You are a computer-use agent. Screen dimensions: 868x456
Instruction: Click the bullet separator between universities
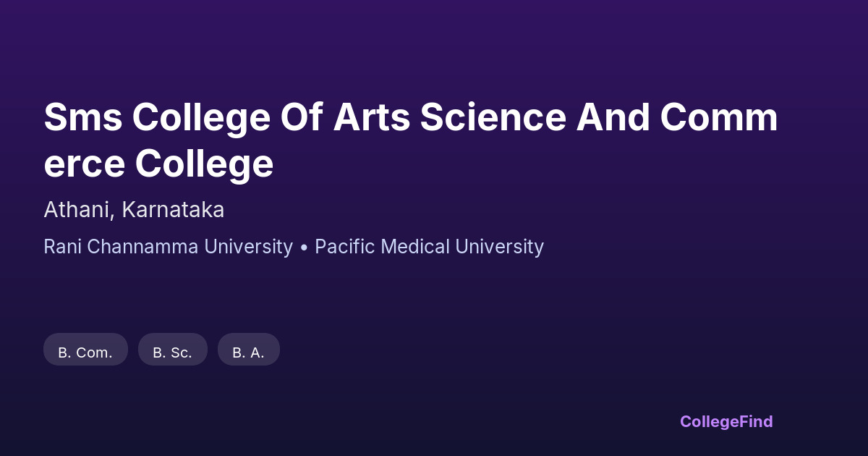pyautogui.click(x=304, y=248)
